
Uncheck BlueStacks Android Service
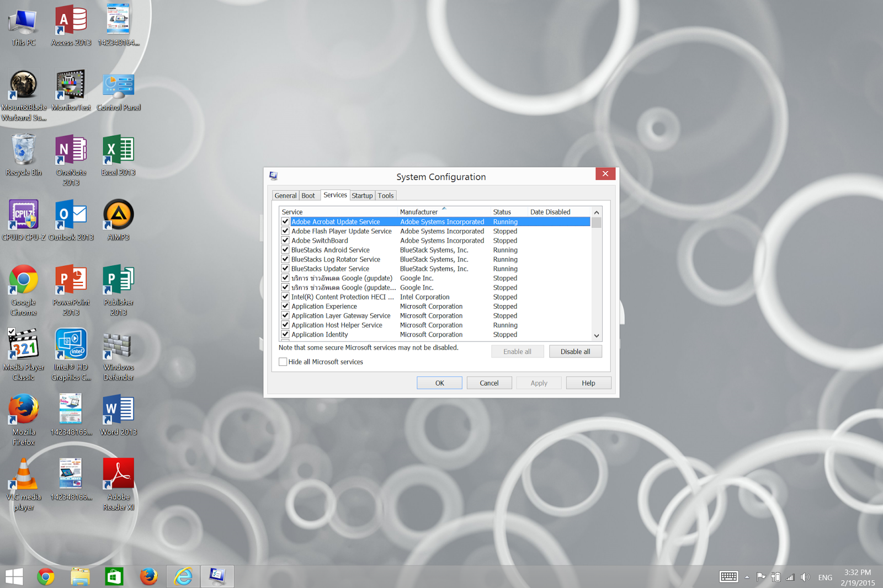tap(285, 250)
